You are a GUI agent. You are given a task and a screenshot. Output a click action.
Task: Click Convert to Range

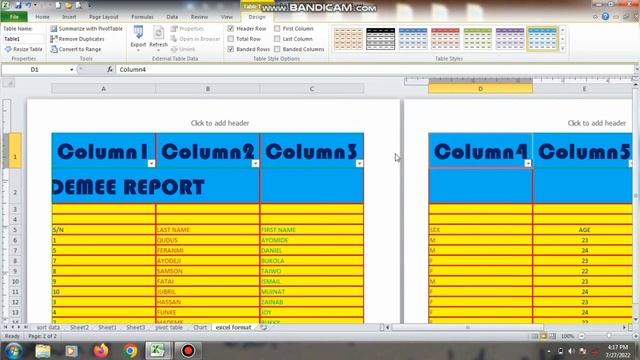tap(76, 49)
